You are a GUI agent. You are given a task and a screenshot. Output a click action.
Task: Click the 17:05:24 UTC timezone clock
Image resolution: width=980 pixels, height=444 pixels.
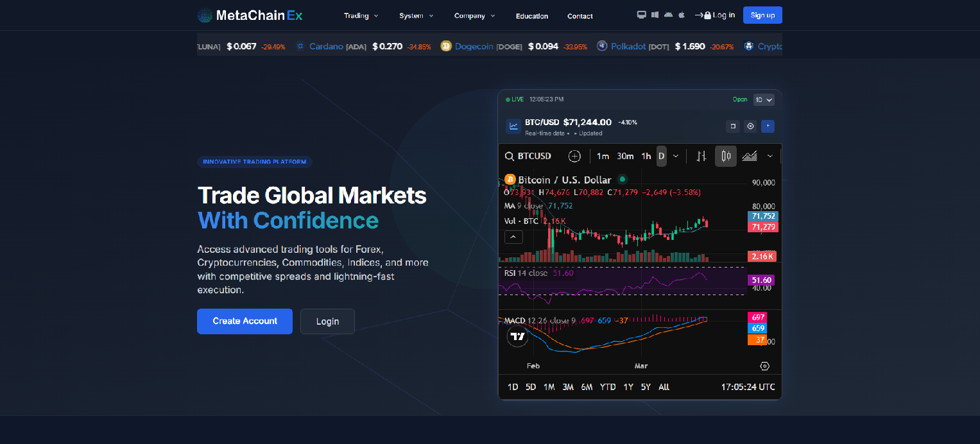(748, 387)
